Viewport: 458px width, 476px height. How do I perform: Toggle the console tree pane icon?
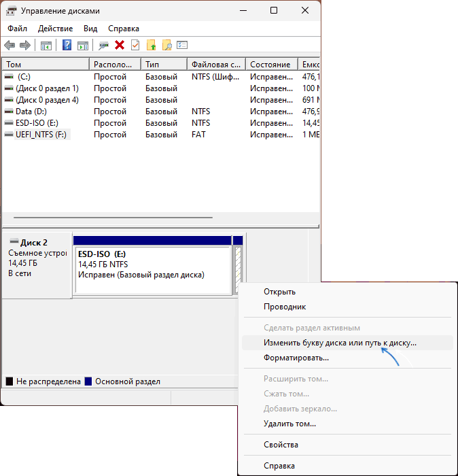[46, 46]
